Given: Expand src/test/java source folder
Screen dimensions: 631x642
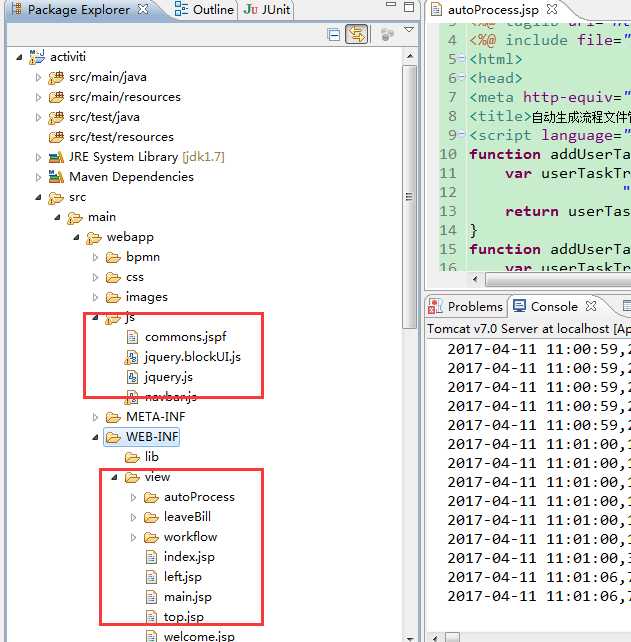Looking at the screenshot, I should pyautogui.click(x=38, y=118).
